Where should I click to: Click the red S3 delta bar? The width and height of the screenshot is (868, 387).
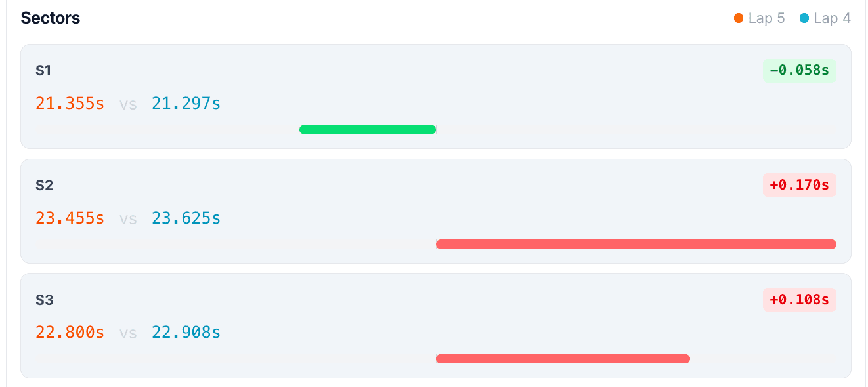pyautogui.click(x=563, y=359)
